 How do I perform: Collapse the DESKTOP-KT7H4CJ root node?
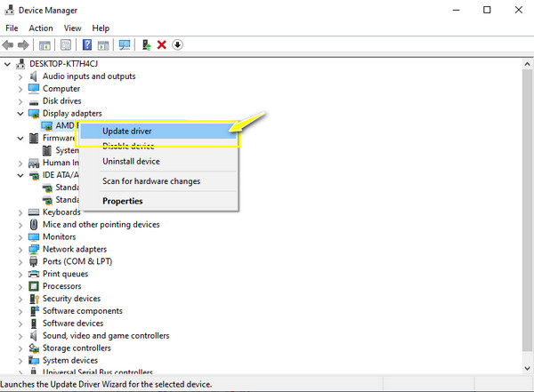7,64
